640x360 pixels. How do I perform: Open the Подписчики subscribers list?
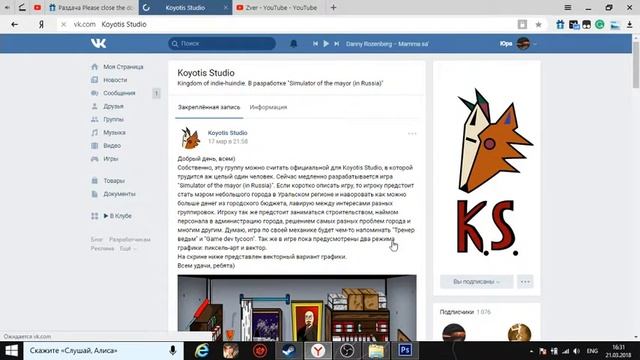point(465,312)
